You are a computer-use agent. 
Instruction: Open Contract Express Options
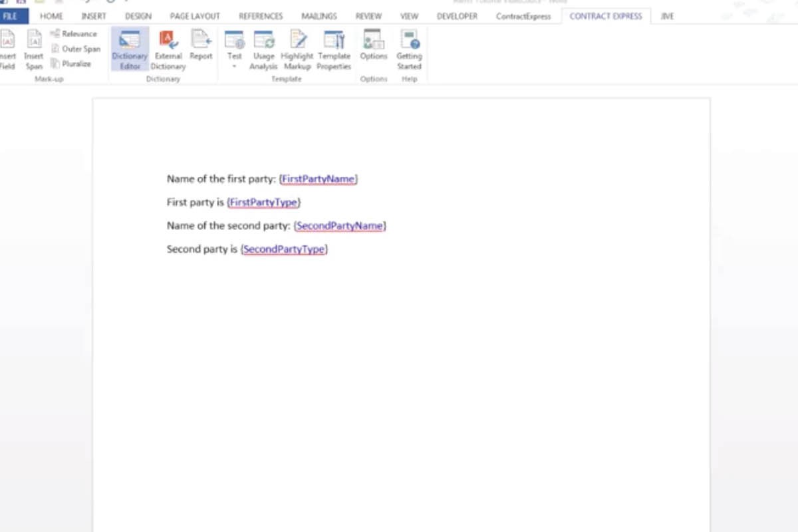[x=373, y=47]
